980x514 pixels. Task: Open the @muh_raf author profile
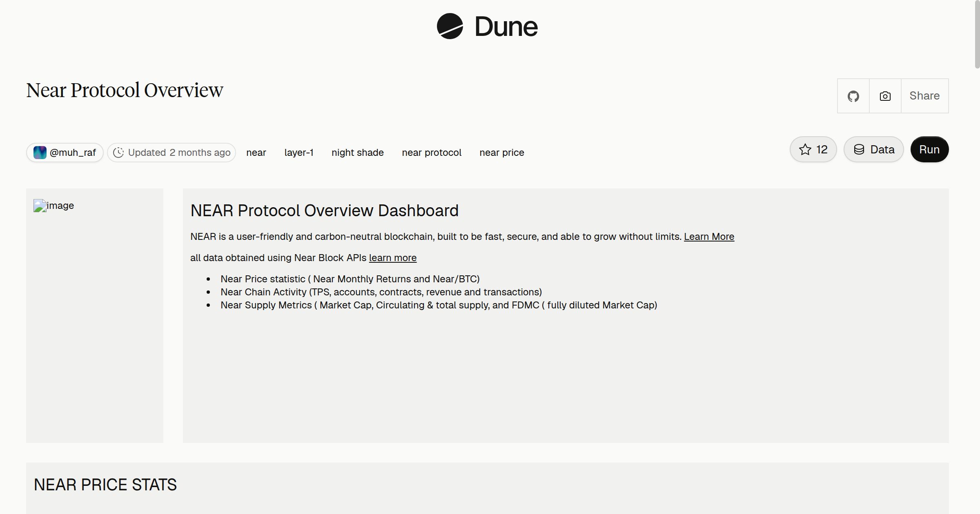[x=65, y=153]
